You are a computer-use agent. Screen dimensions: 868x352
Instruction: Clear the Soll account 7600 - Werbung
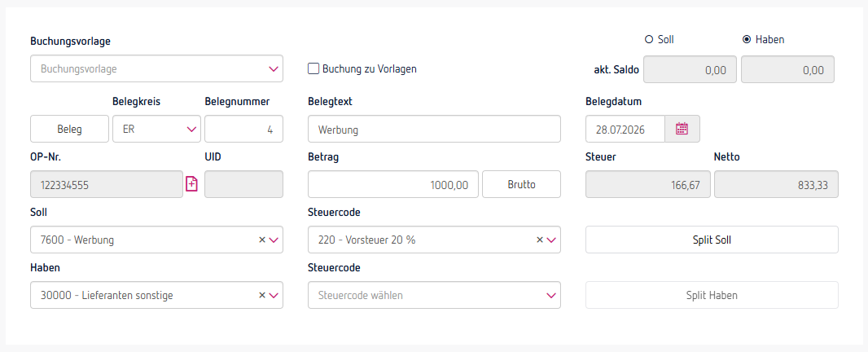pyautogui.click(x=262, y=240)
